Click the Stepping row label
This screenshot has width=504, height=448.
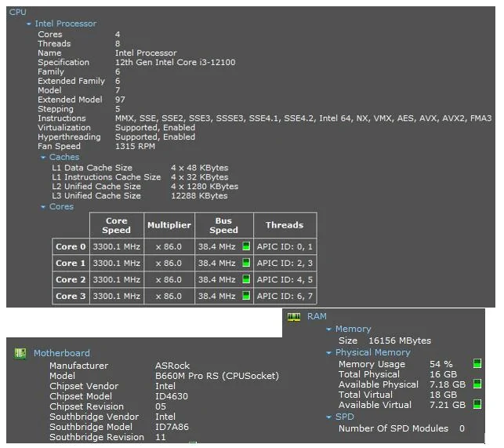[56, 109]
